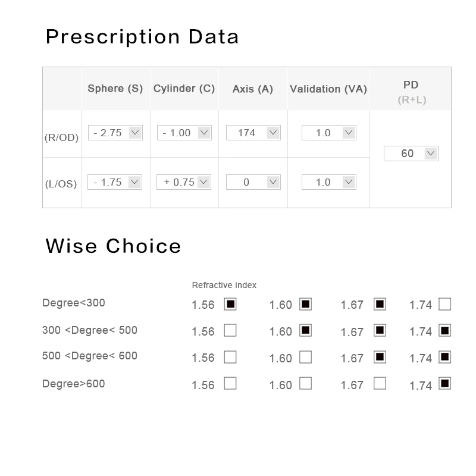The width and height of the screenshot is (476, 476).
Task: Open left eye Axis dropdown showing 0
Action: pos(253,182)
